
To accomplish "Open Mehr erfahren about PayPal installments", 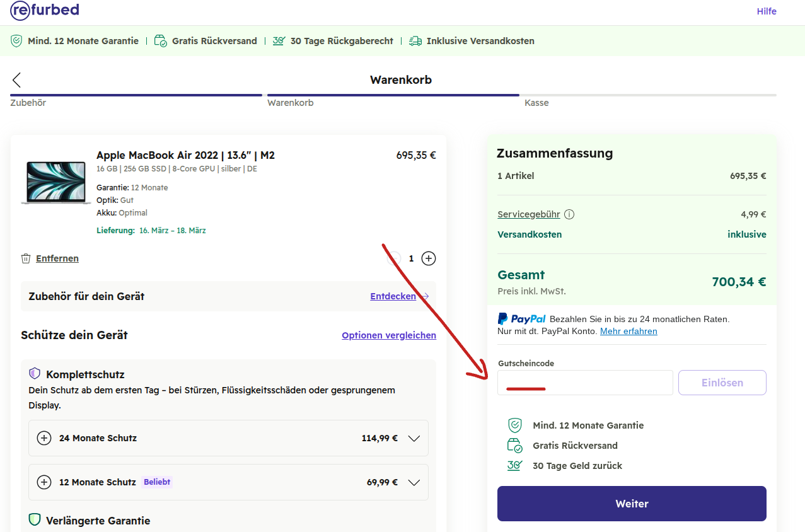I will pos(628,330).
